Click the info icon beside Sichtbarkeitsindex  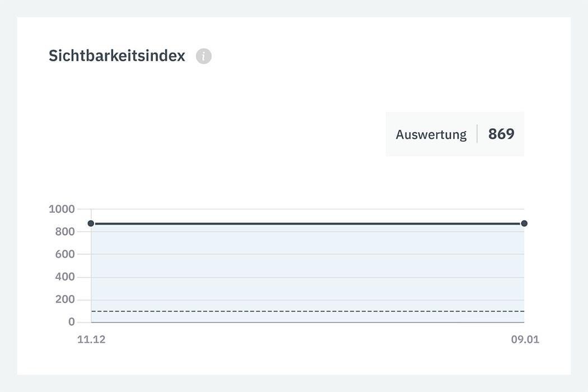pyautogui.click(x=204, y=56)
